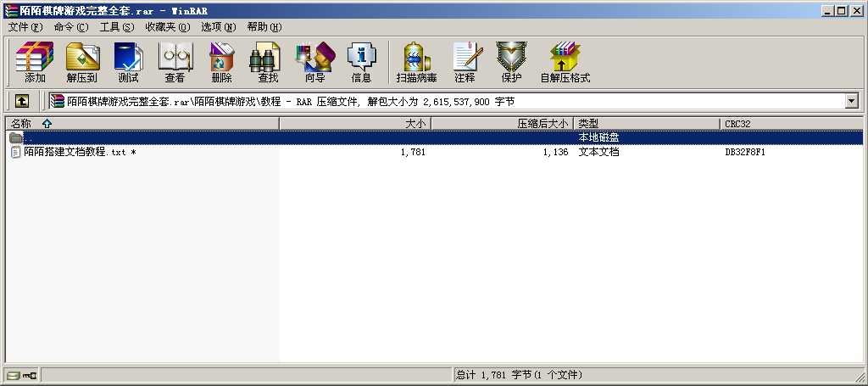Click the disk icon in status bar

tap(14, 376)
